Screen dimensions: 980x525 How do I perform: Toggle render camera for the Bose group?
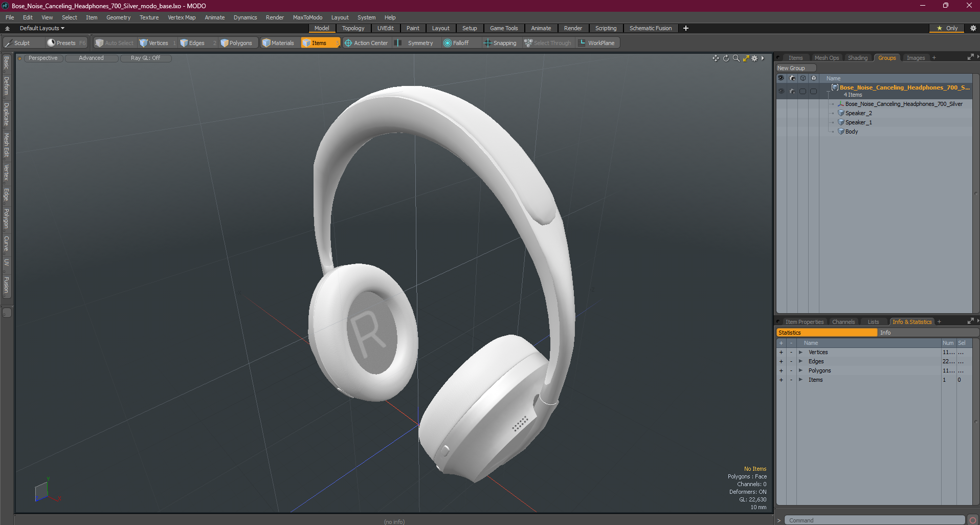point(792,91)
